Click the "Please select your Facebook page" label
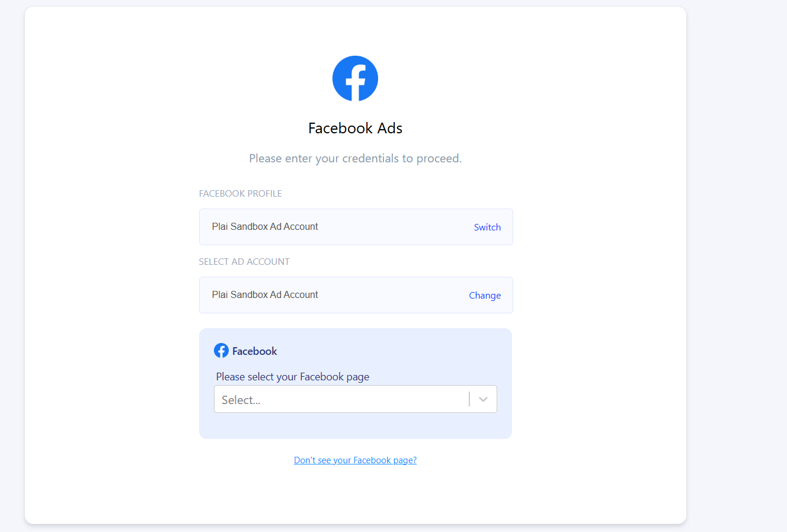The height and width of the screenshot is (532, 787). [x=293, y=377]
